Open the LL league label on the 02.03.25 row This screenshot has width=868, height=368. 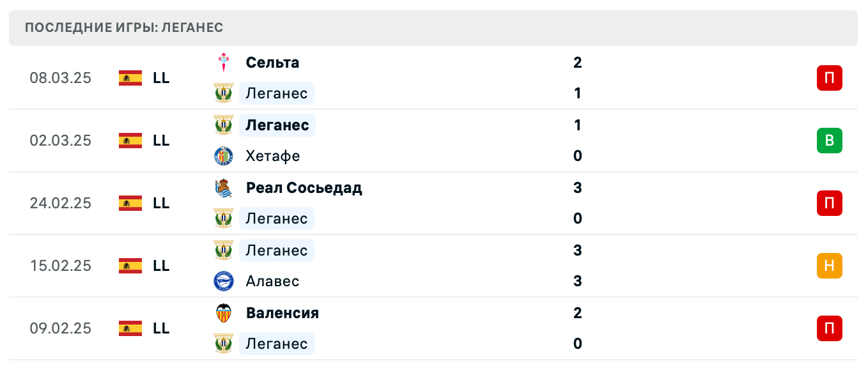click(162, 141)
